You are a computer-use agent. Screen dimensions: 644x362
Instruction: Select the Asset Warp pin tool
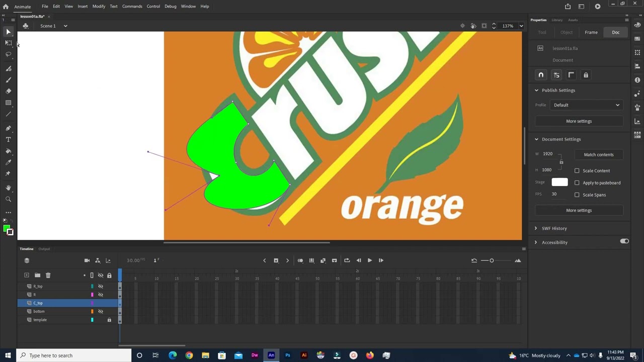[x=8, y=173]
